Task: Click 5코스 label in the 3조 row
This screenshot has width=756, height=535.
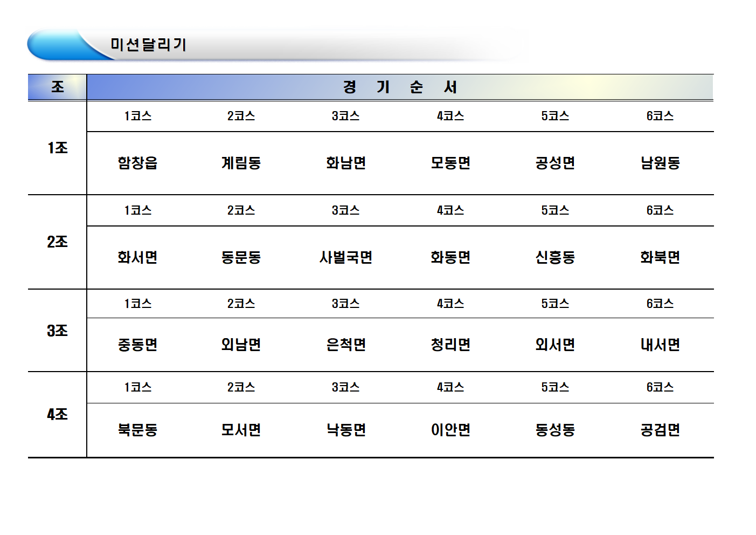Action: (555, 304)
